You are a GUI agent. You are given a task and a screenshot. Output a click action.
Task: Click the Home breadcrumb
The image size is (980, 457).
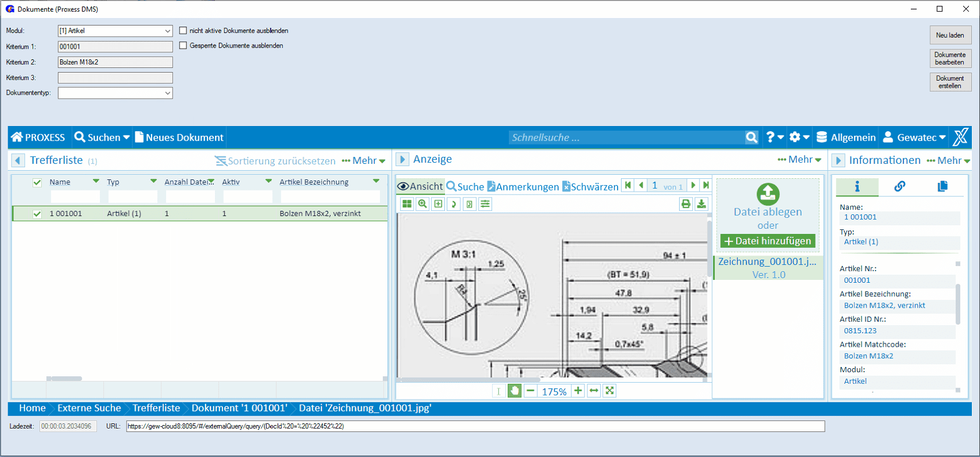(32, 408)
